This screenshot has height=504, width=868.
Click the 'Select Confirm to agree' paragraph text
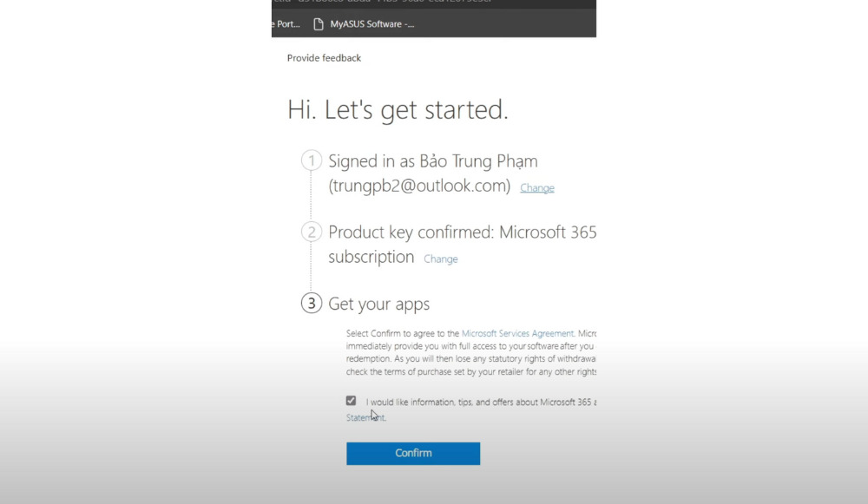click(x=403, y=333)
